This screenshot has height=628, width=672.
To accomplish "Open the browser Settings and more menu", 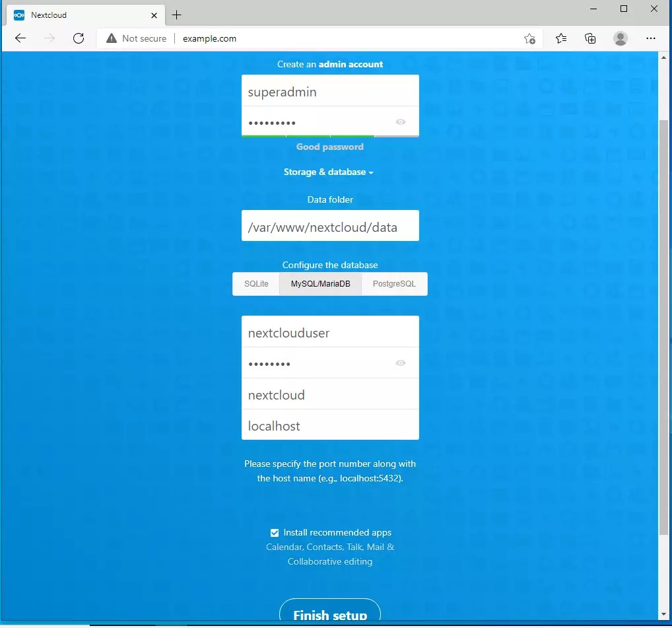I will pyautogui.click(x=651, y=38).
